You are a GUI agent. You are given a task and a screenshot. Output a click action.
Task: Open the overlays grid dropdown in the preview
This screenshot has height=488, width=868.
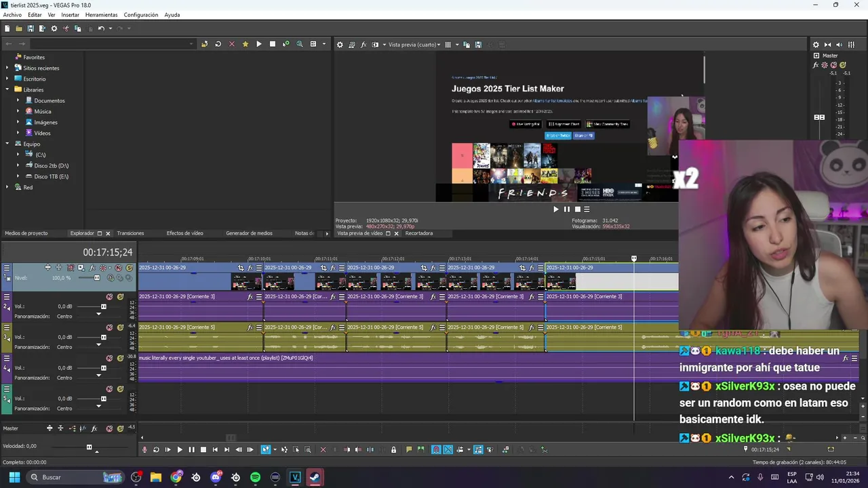[457, 45]
